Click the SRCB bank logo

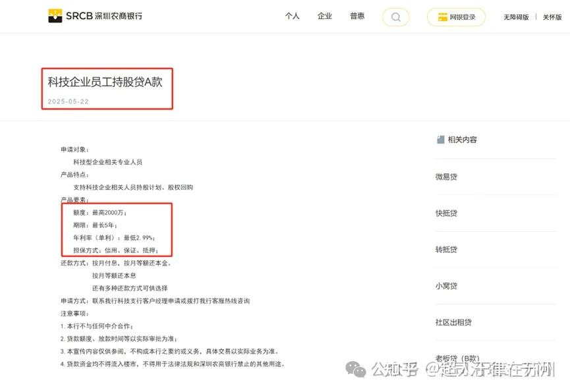pyautogui.click(x=96, y=16)
